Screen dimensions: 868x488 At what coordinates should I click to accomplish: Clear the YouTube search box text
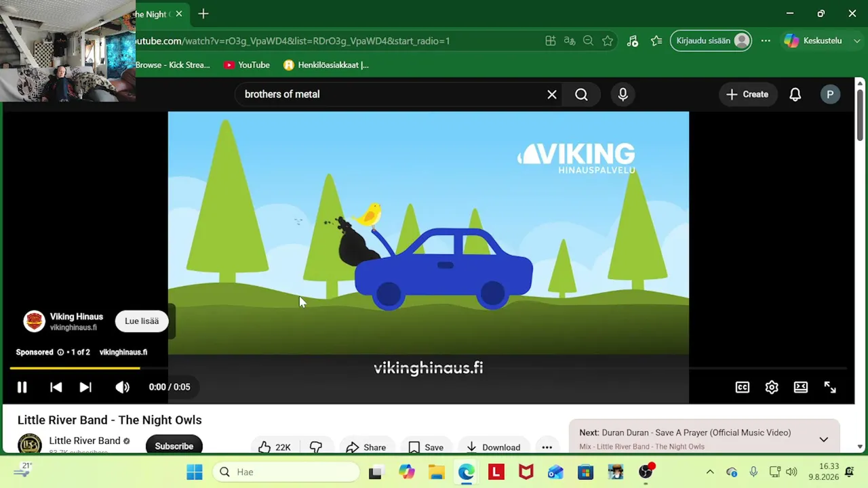552,94
